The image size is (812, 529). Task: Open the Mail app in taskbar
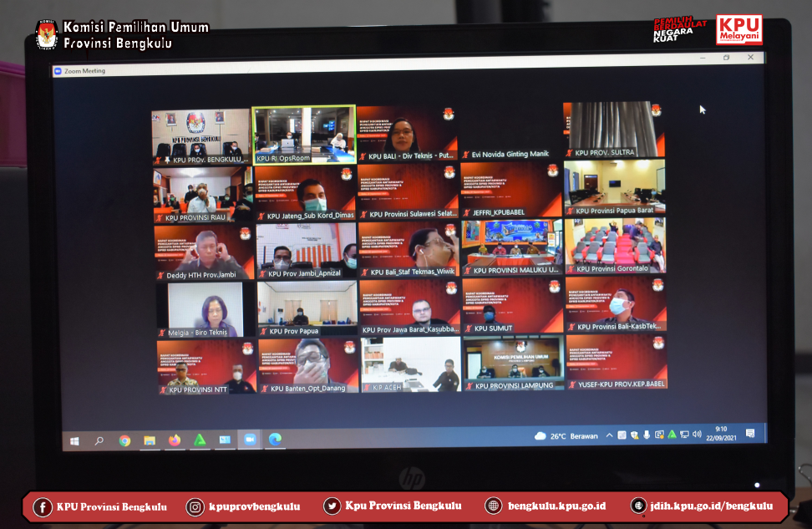pyautogui.click(x=225, y=440)
